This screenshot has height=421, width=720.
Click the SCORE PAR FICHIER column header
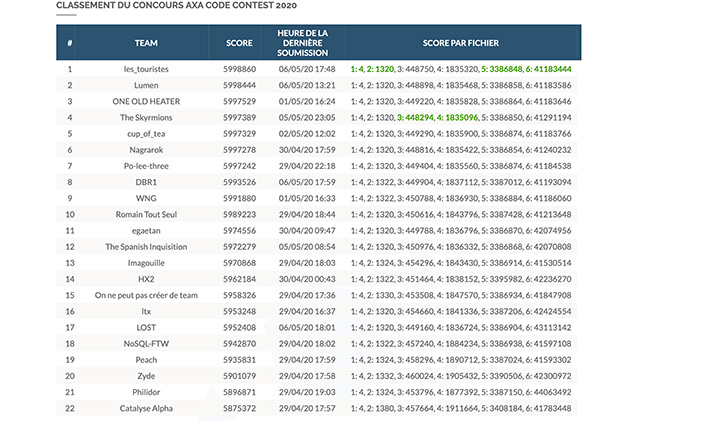click(461, 44)
